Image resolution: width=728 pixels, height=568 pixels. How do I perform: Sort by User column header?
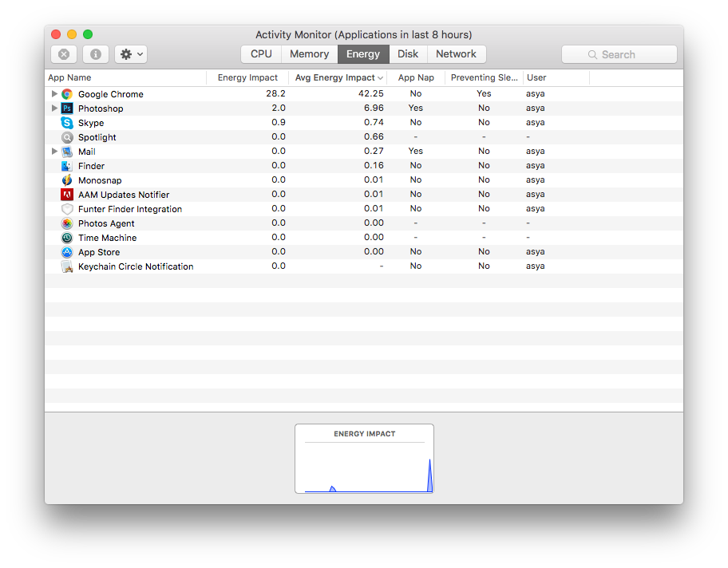tap(556, 77)
